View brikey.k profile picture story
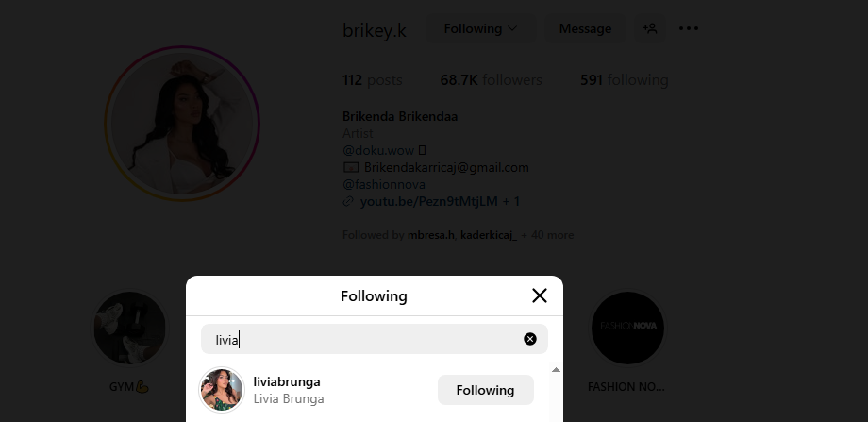Screen dimensions: 868x422 tap(182, 123)
